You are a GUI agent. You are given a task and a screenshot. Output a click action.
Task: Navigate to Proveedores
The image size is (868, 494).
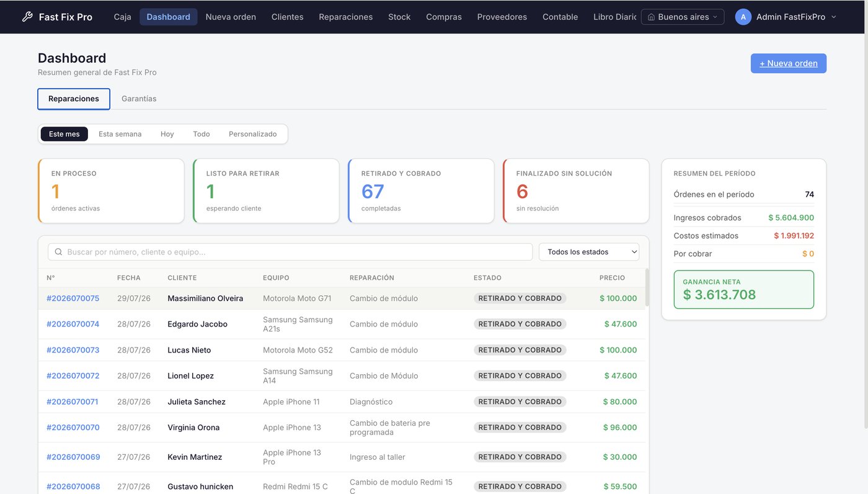[502, 17]
